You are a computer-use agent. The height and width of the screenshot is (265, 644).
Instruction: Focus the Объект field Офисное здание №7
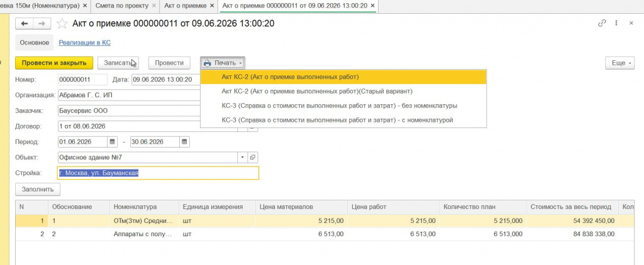pyautogui.click(x=147, y=158)
